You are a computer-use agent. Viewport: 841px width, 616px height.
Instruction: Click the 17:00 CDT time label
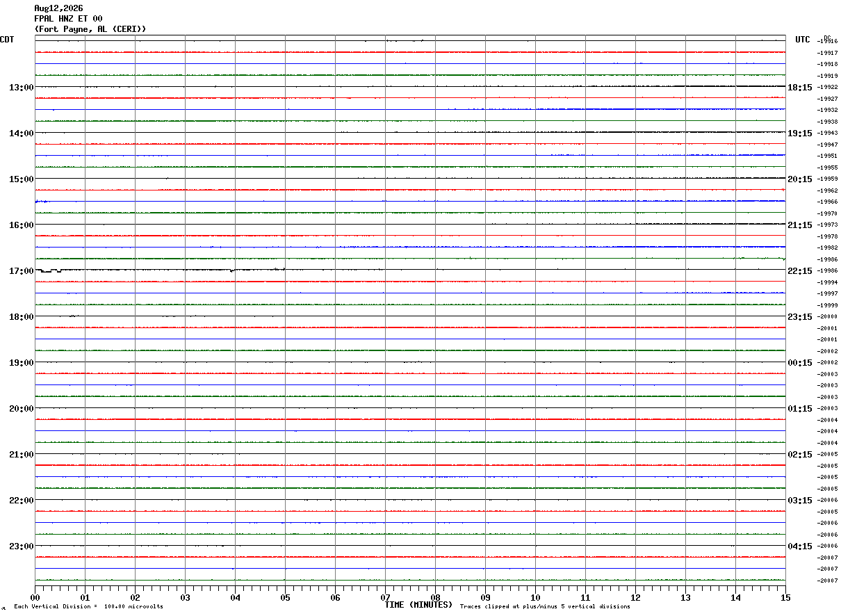pyautogui.click(x=22, y=271)
